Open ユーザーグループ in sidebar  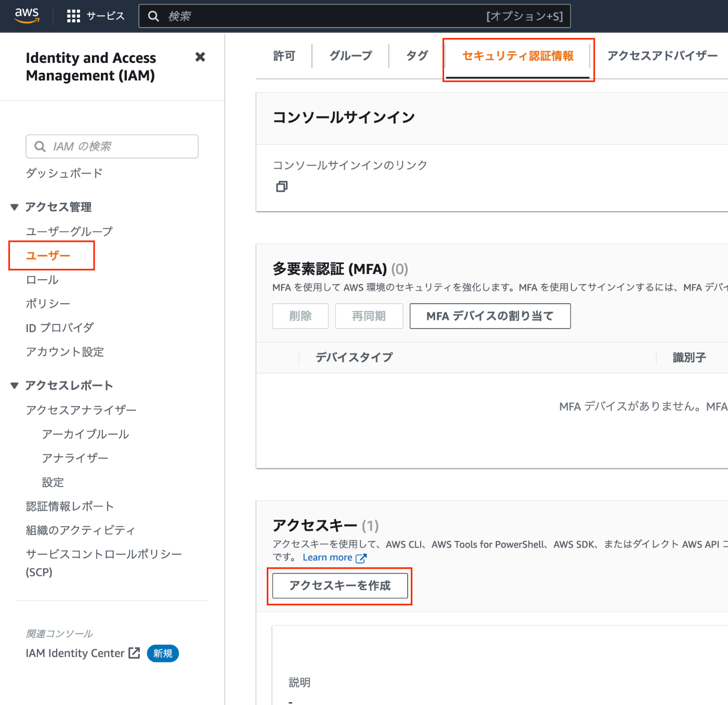click(x=69, y=231)
